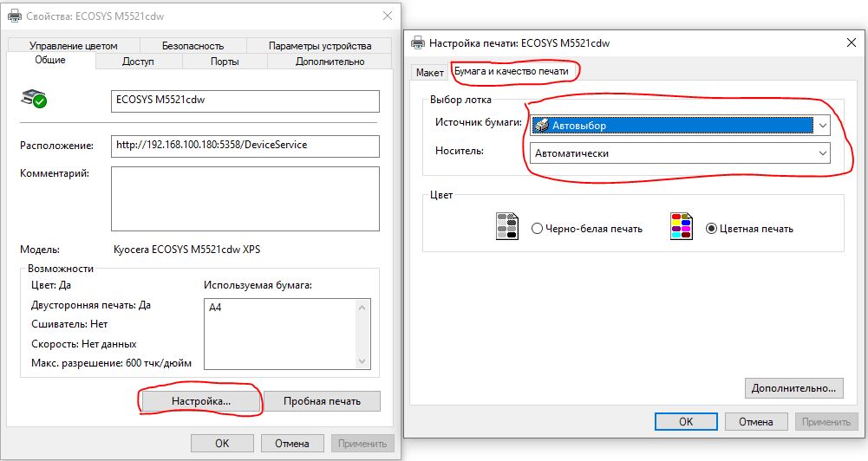Click the Комментарий text area

(x=245, y=198)
